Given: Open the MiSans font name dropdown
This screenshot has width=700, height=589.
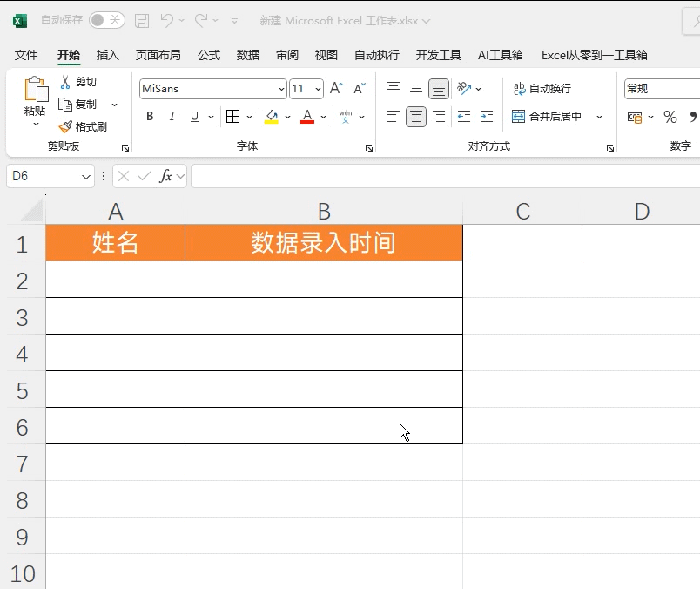Looking at the screenshot, I should coord(281,89).
